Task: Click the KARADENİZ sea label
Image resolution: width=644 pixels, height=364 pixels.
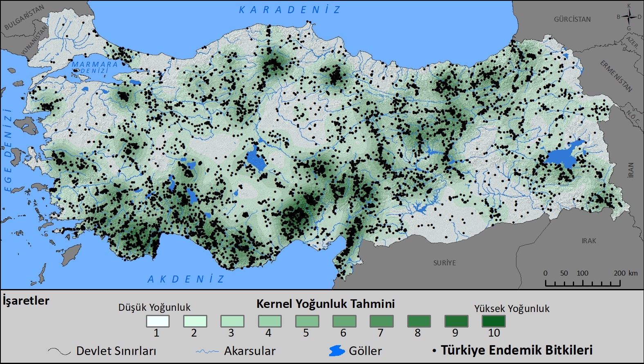Action: (289, 10)
